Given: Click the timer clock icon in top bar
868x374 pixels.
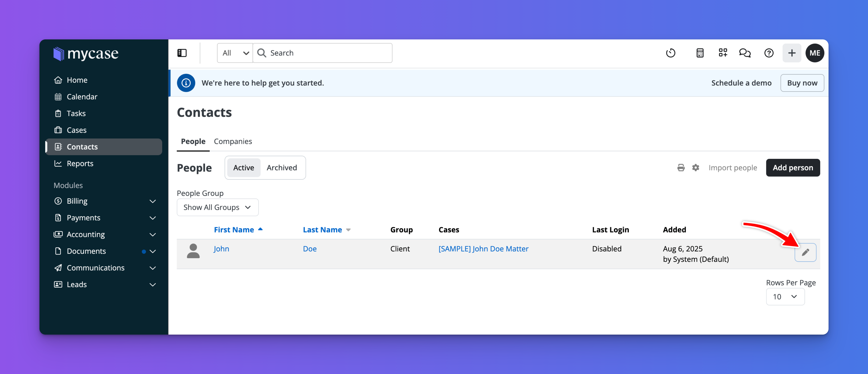Looking at the screenshot, I should click(671, 53).
